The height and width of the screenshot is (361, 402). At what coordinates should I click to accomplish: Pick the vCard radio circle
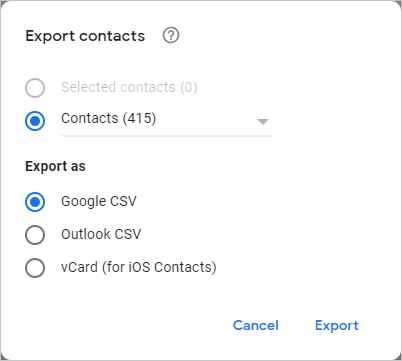tap(35, 268)
